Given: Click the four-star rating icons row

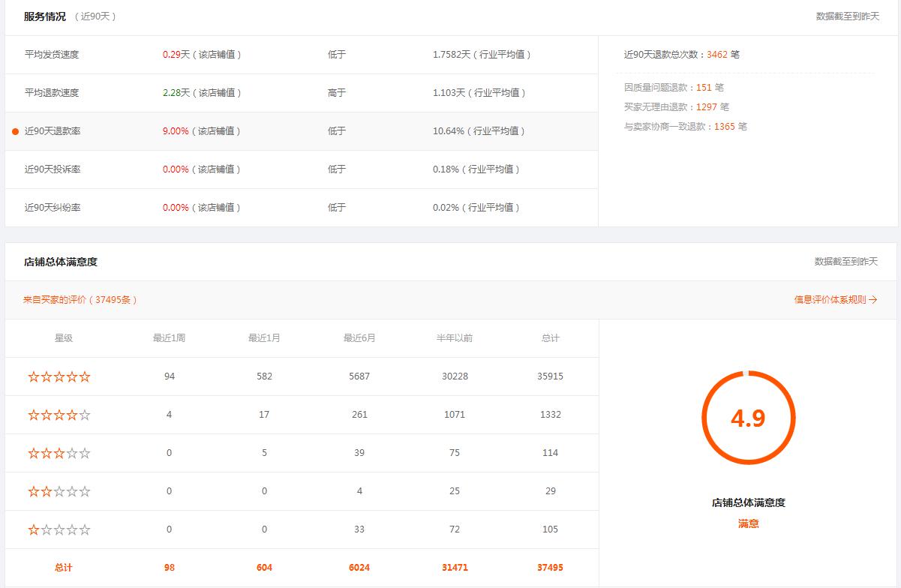Looking at the screenshot, I should pyautogui.click(x=59, y=415).
